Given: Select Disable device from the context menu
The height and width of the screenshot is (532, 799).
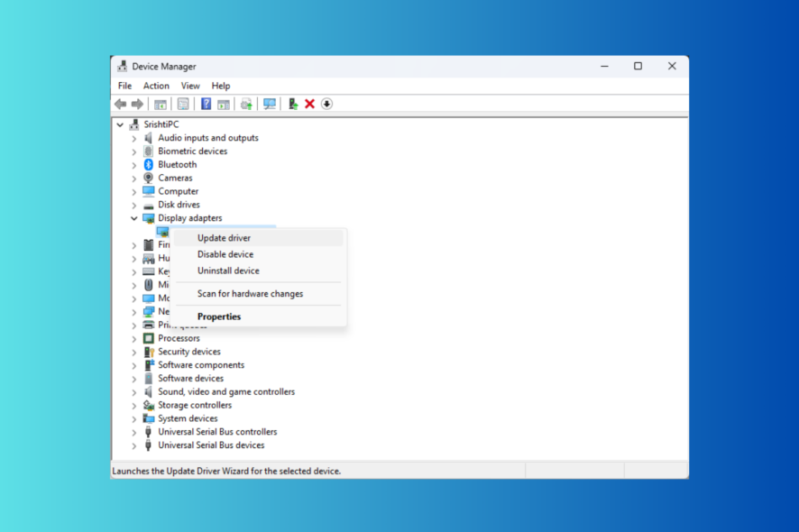Looking at the screenshot, I should pos(225,254).
